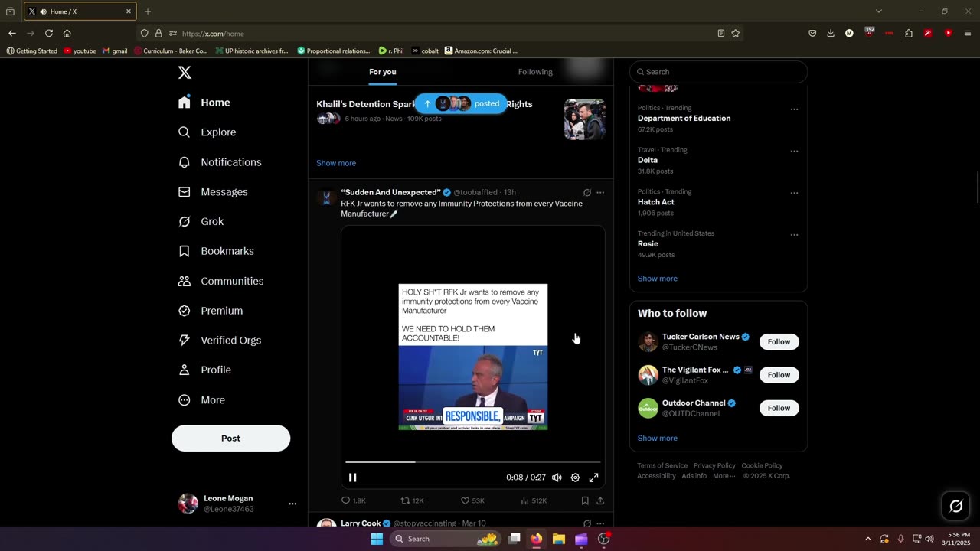Open Communities
Viewport: 980px width, 551px height.
[x=220, y=281]
